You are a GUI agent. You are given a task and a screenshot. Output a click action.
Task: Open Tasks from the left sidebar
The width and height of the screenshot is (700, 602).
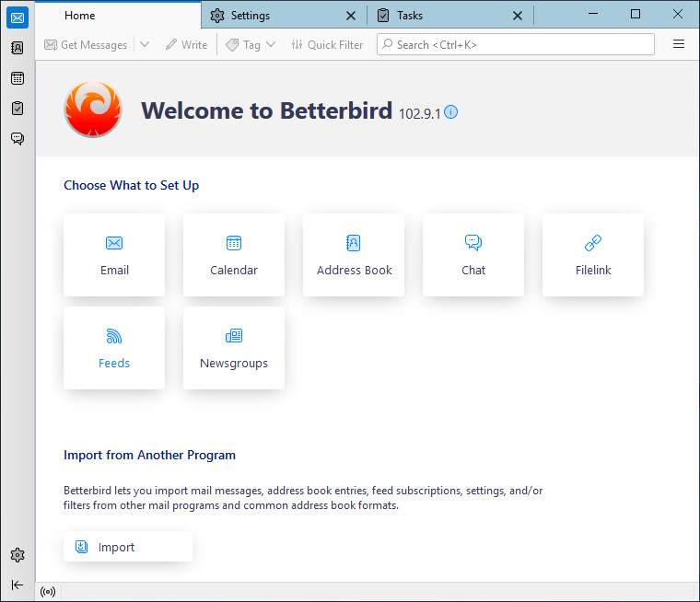tap(17, 109)
